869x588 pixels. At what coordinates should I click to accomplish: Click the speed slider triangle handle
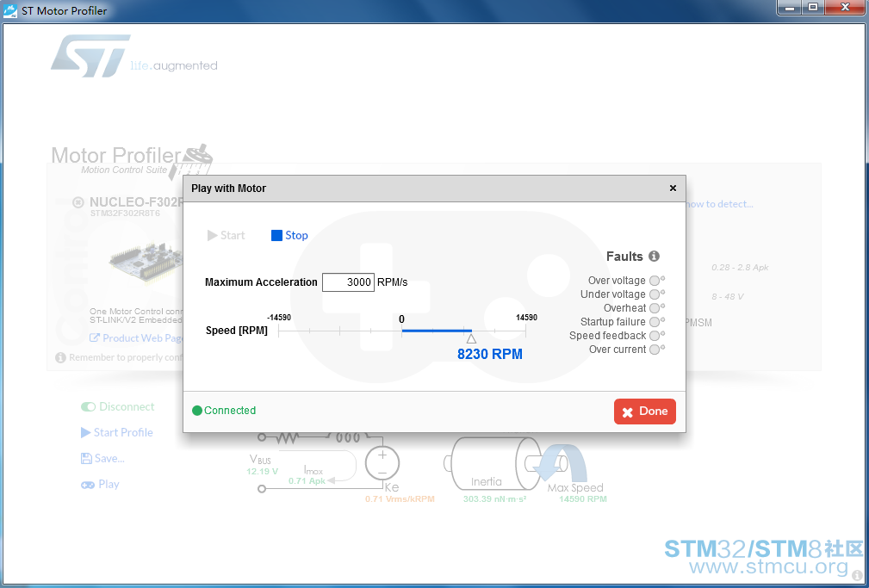pos(471,338)
